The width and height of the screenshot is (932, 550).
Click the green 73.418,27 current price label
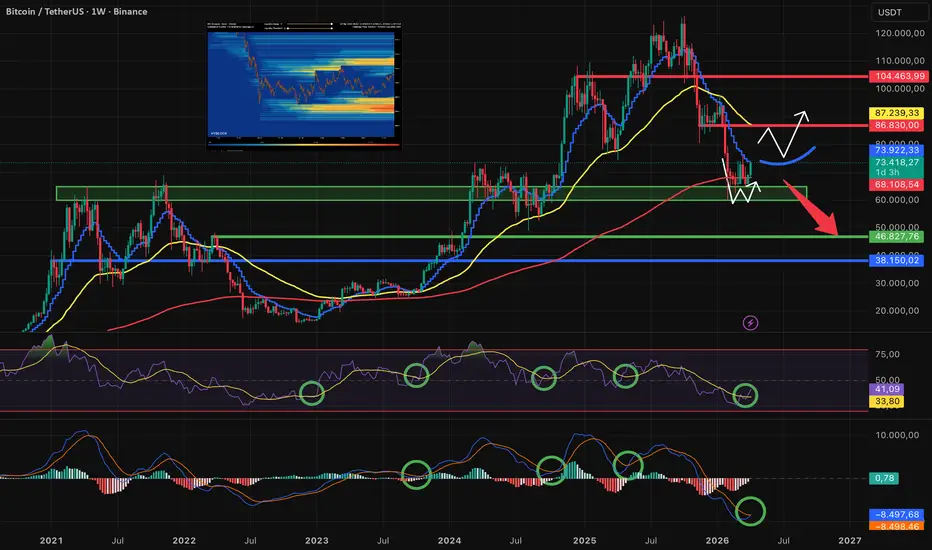pyautogui.click(x=896, y=162)
